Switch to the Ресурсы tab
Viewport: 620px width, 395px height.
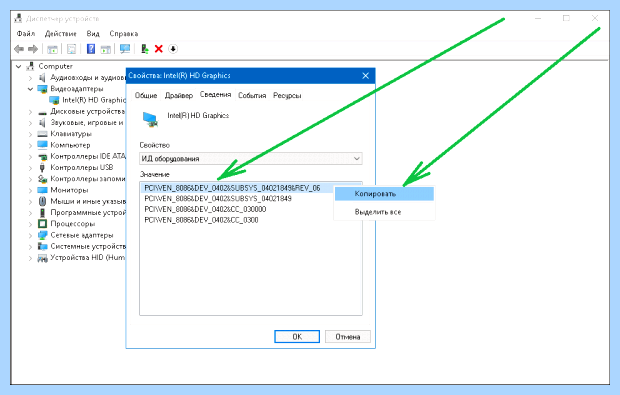[x=287, y=96]
